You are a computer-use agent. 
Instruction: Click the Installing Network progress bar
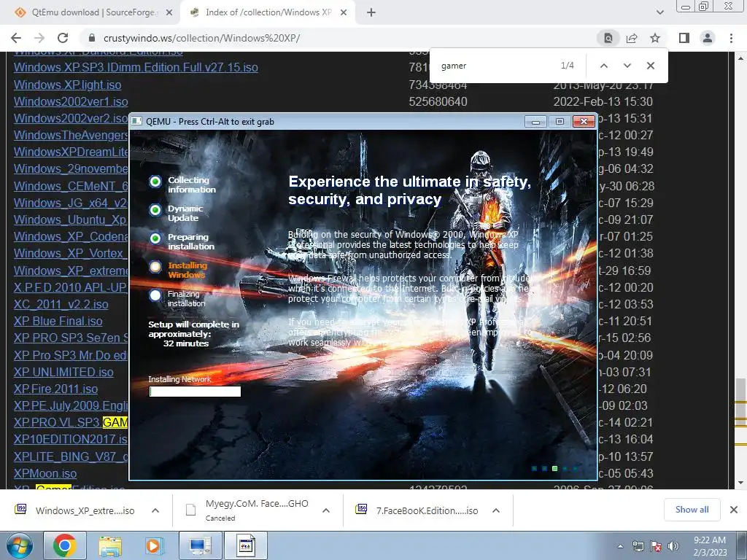coord(195,392)
